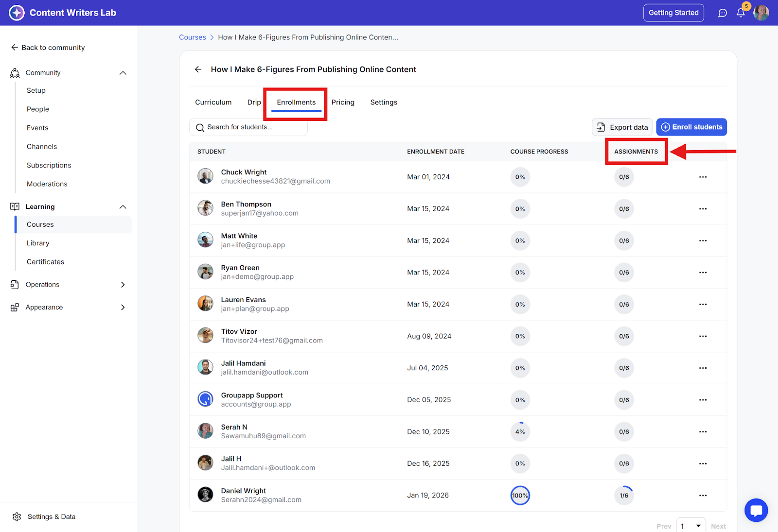Open the page number dropdown
Viewport: 778px width, 532px height.
691,526
